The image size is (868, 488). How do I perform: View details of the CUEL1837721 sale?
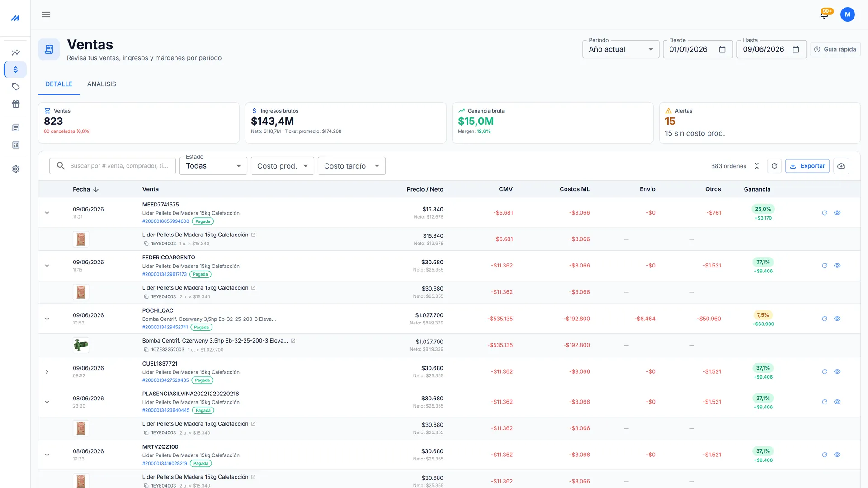pyautogui.click(x=837, y=372)
